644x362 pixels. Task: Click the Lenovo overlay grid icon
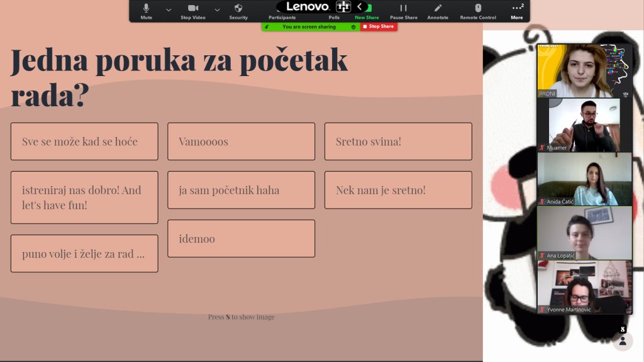343,6
